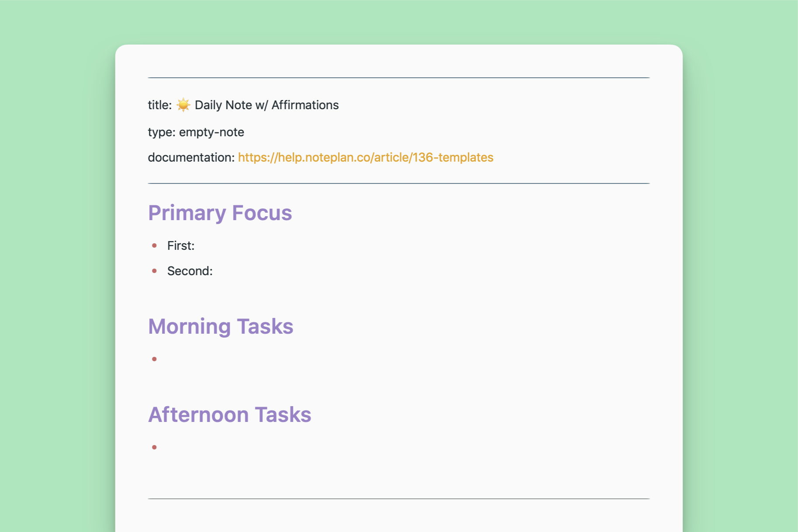The image size is (798, 532).
Task: Click the bullet dot before "First:"
Action: click(x=154, y=246)
